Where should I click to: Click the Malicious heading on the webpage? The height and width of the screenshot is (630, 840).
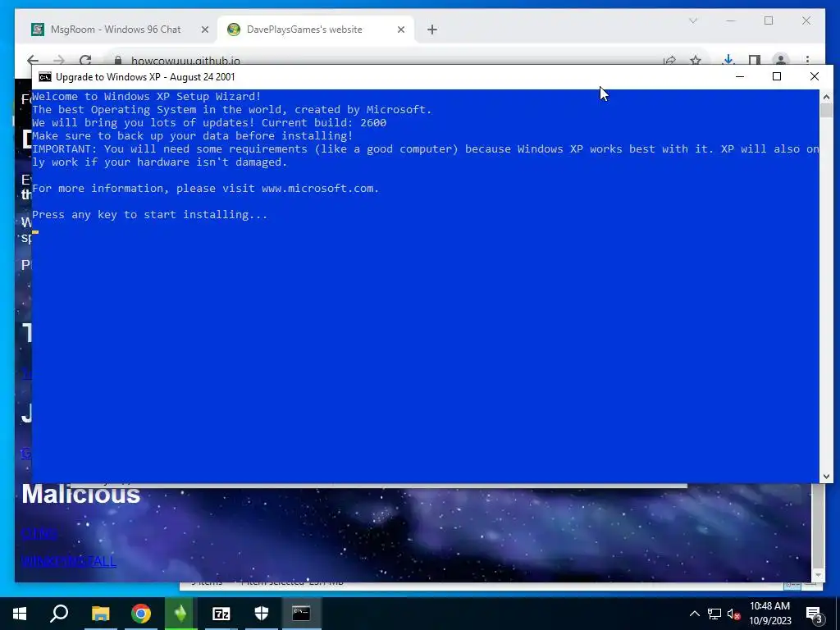click(x=81, y=494)
